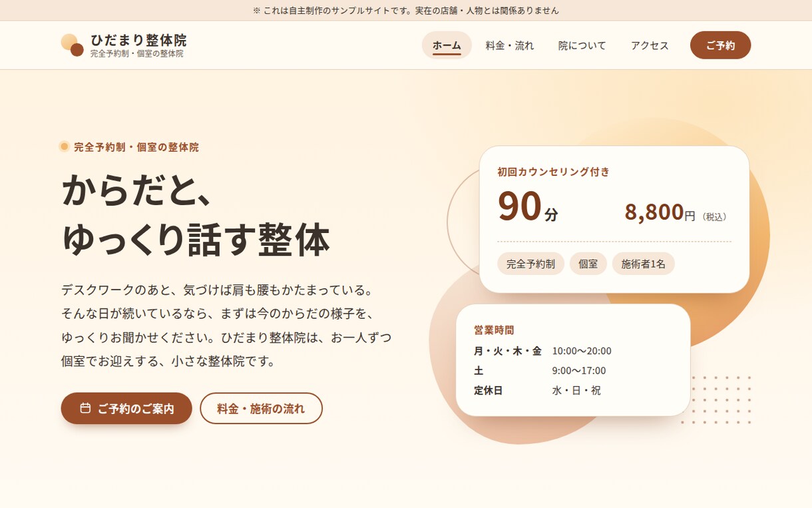This screenshot has width=812, height=508.
Task: Select the 施術者1名 tag chip
Action: tap(643, 264)
